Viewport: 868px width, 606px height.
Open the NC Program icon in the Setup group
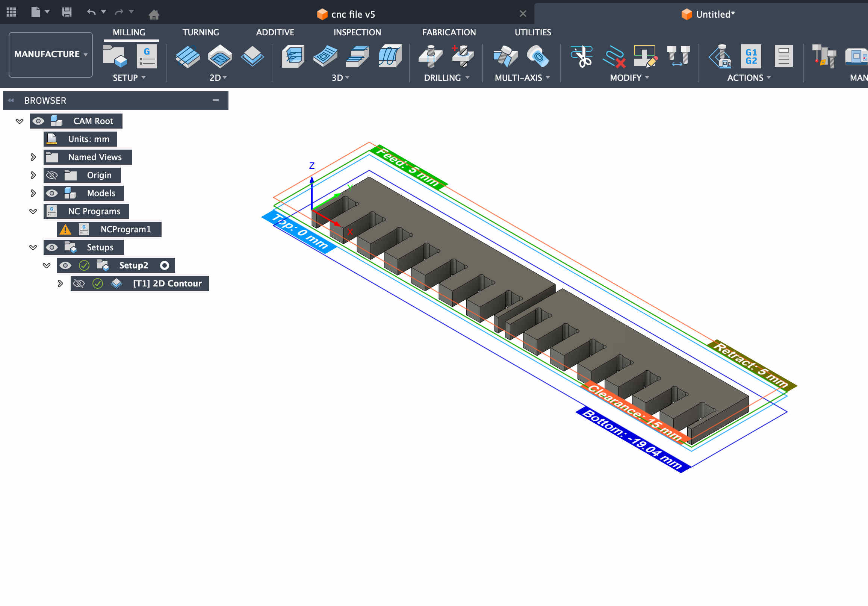coord(147,56)
